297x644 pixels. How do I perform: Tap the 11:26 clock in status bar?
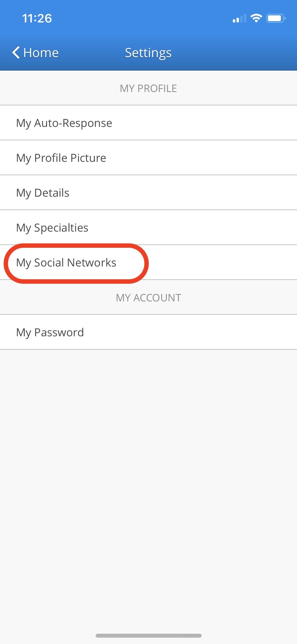click(37, 19)
